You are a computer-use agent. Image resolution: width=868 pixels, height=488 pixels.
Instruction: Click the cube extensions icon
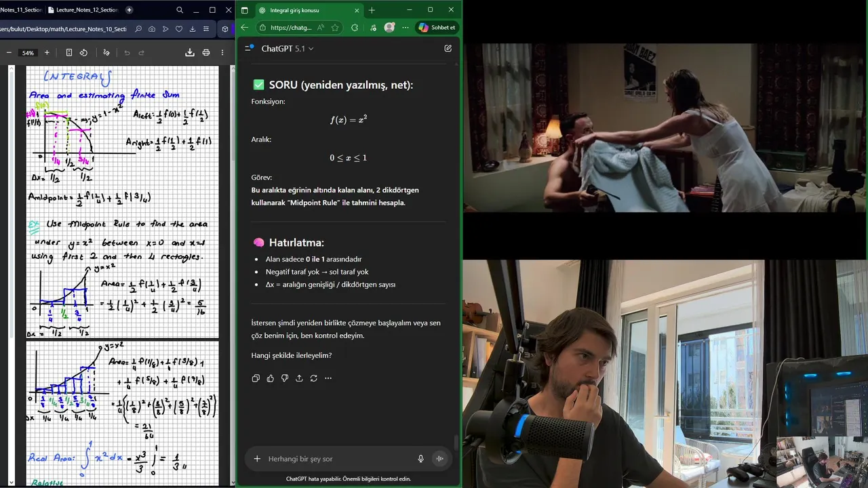tap(225, 29)
